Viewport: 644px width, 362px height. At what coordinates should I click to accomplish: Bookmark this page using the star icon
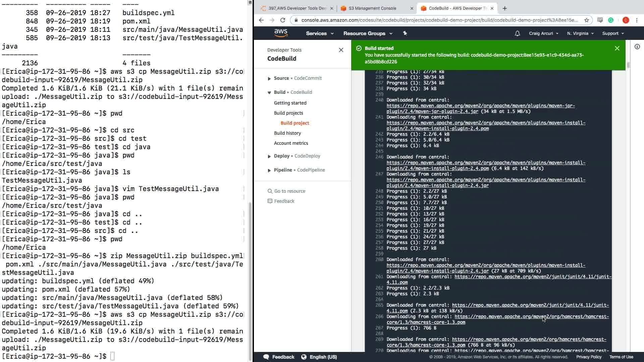pyautogui.click(x=587, y=20)
